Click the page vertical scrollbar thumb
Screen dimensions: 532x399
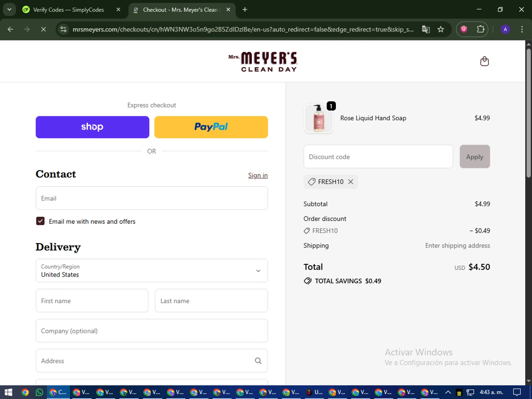(528, 113)
